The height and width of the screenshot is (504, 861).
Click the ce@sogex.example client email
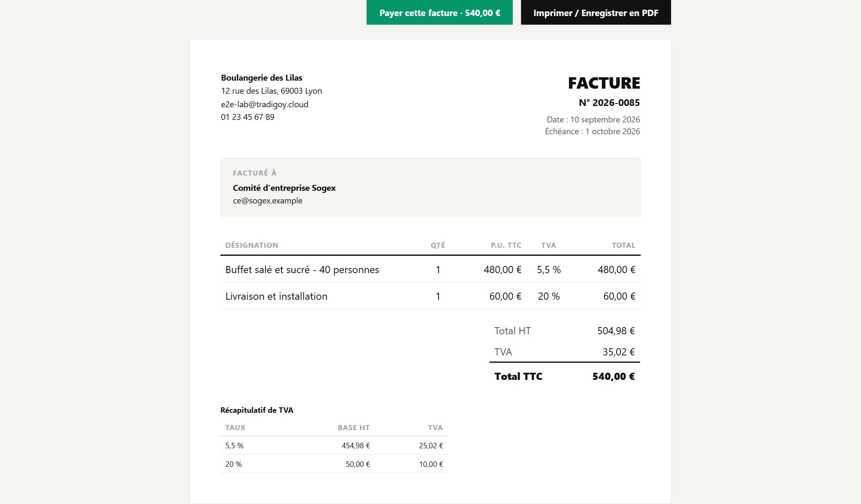268,201
